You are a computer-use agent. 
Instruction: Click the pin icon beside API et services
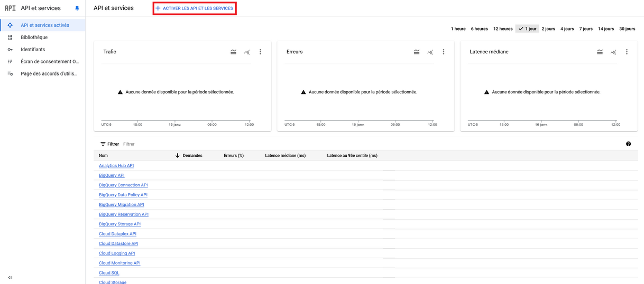tap(77, 8)
